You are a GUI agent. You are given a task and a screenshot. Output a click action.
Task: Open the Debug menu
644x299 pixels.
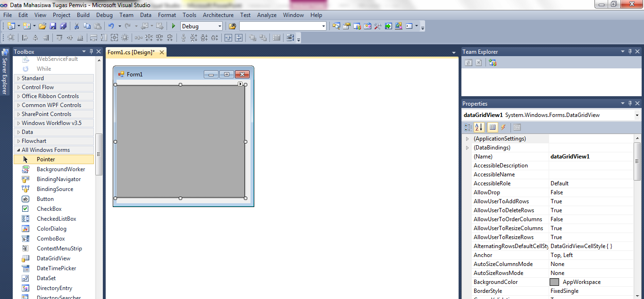[x=105, y=15]
